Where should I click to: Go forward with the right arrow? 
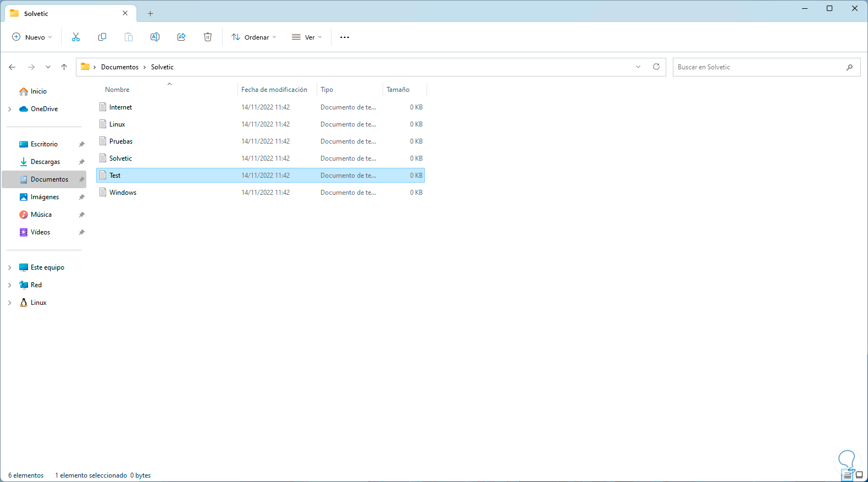pyautogui.click(x=31, y=67)
